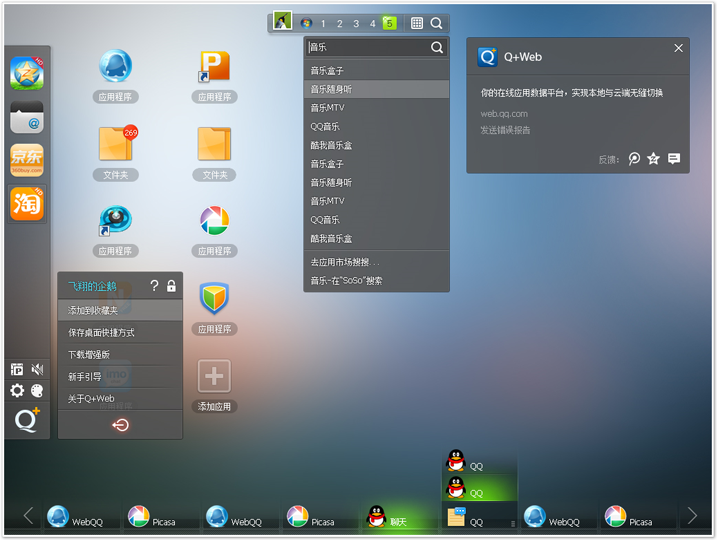Select the highlighted desktop 5
This screenshot has height=540, width=717.
point(389,23)
